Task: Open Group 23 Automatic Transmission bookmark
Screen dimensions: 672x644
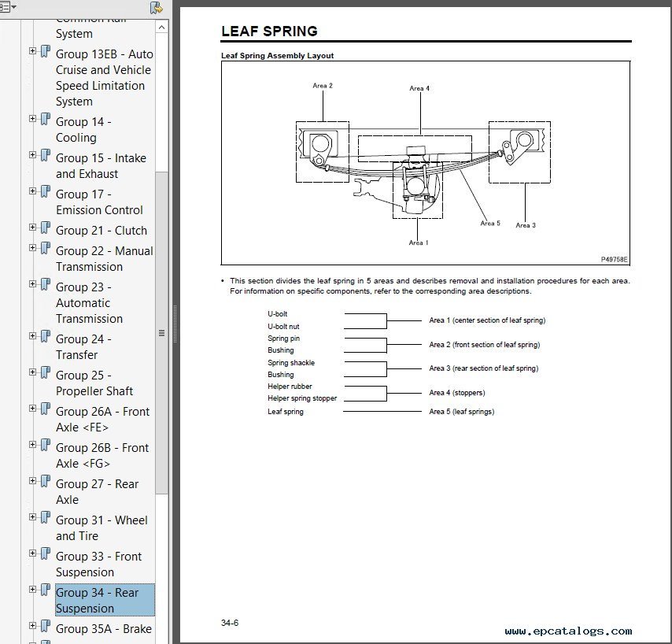Action: point(90,302)
